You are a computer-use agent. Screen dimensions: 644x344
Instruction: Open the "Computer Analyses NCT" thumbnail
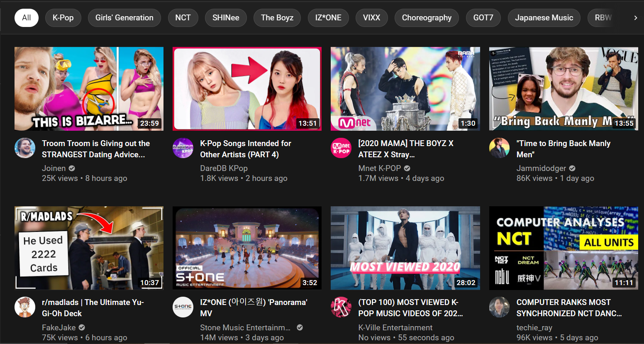pos(563,248)
